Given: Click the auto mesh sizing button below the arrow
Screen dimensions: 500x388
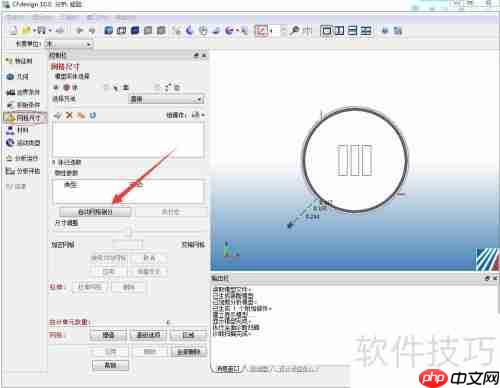Looking at the screenshot, I should pos(95,212).
